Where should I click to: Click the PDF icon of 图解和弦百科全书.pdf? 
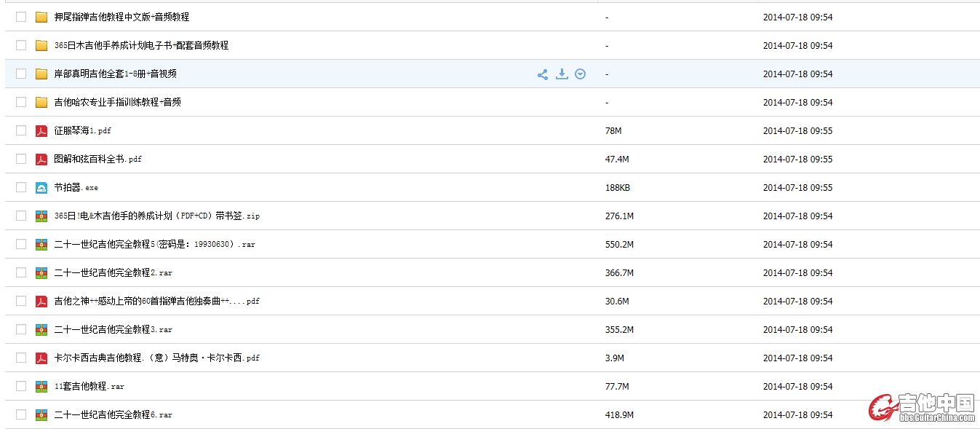41,159
